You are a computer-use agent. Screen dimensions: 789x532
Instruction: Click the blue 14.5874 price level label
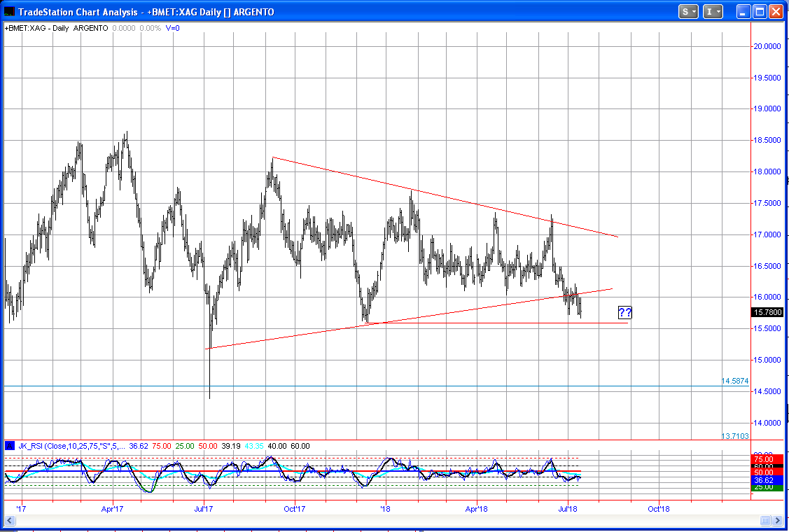click(734, 381)
